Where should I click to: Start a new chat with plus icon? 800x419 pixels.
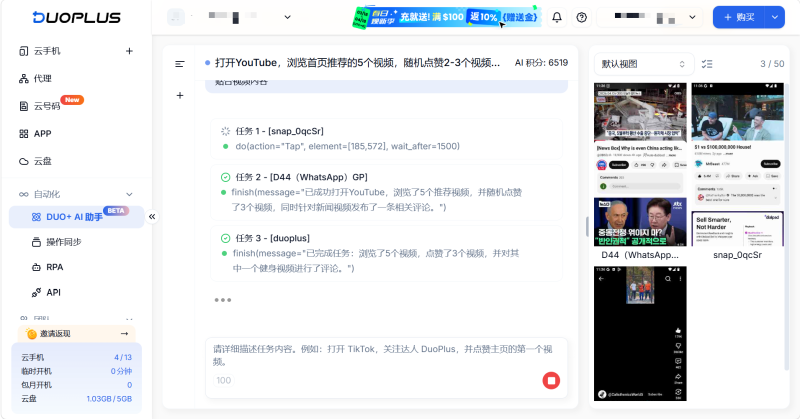click(x=180, y=96)
